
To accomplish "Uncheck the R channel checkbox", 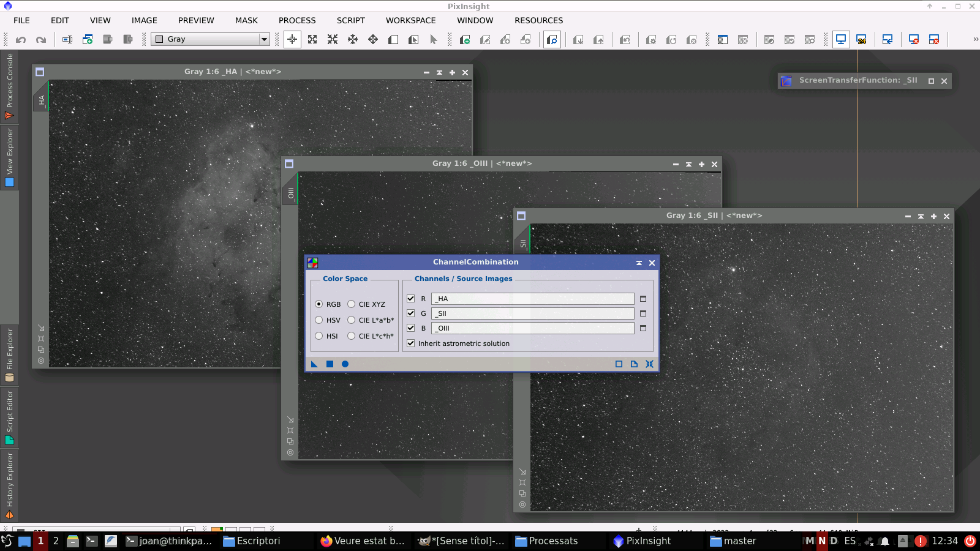I will pos(411,299).
